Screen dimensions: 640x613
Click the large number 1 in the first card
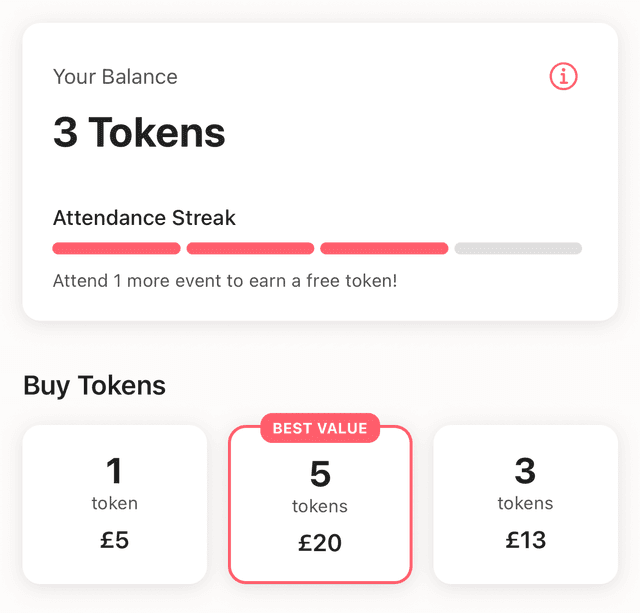pos(115,470)
